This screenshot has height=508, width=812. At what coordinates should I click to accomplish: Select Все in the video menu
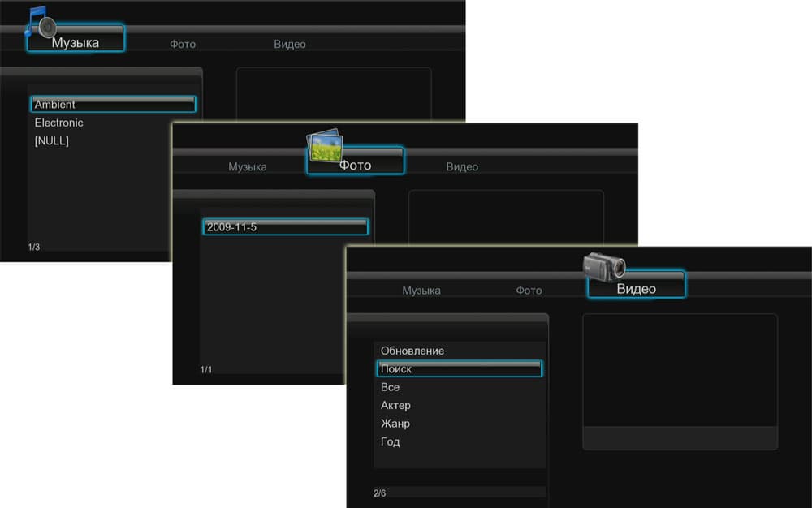tap(390, 387)
